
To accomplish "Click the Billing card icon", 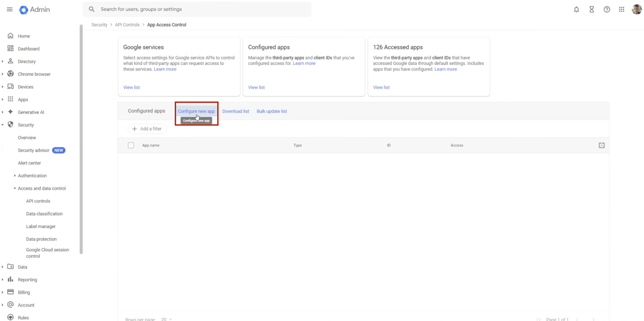I will (10, 292).
